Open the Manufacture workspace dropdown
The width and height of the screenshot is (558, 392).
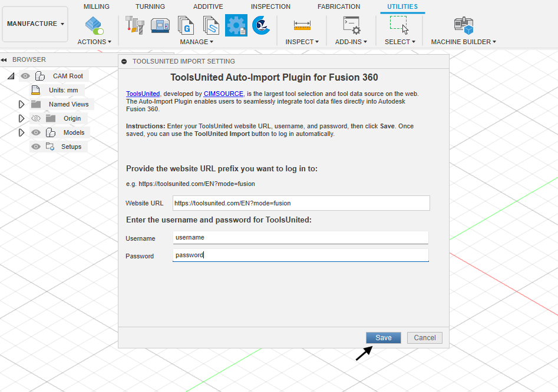pyautogui.click(x=35, y=24)
